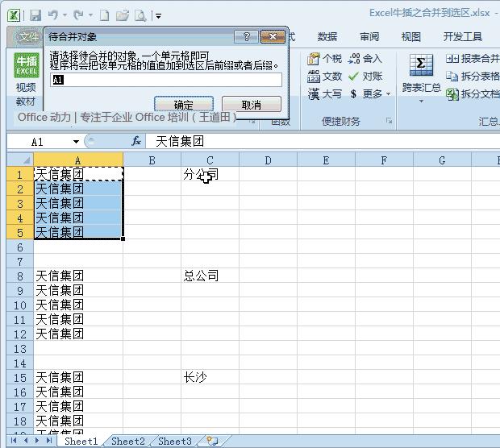Click the Print Preview icon

(140, 15)
